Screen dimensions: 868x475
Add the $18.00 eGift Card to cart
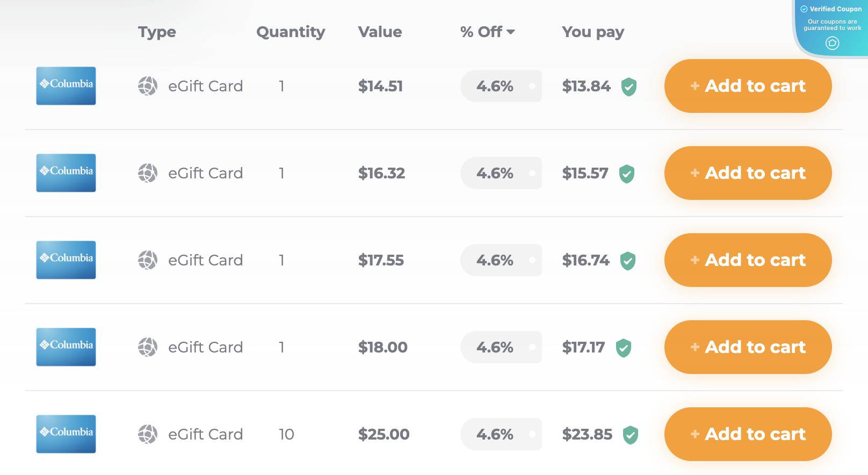pos(747,347)
